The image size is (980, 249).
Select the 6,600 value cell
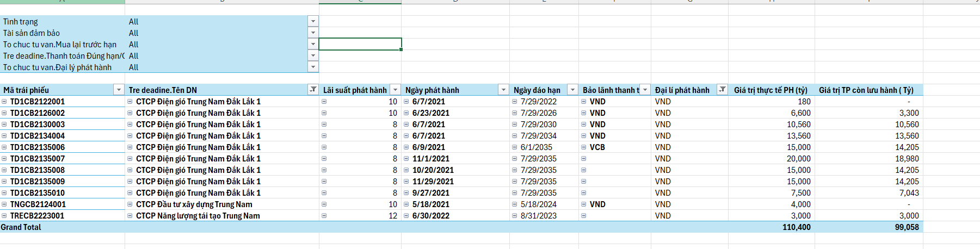[x=771, y=113]
